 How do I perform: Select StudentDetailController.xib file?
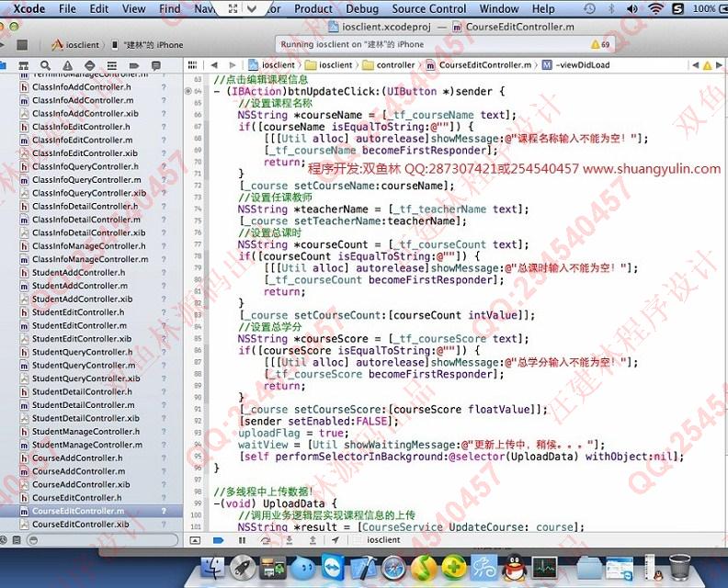85,418
